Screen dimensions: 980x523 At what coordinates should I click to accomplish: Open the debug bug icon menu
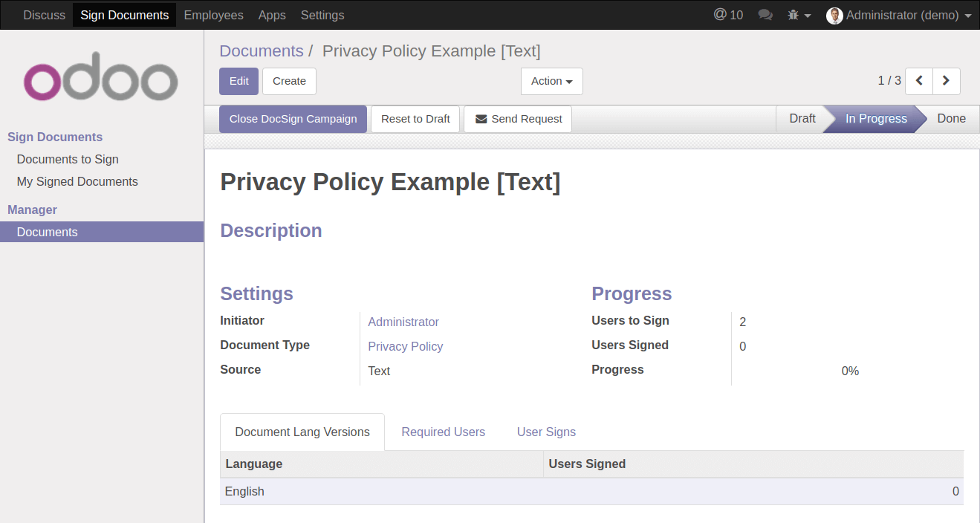[x=798, y=15]
